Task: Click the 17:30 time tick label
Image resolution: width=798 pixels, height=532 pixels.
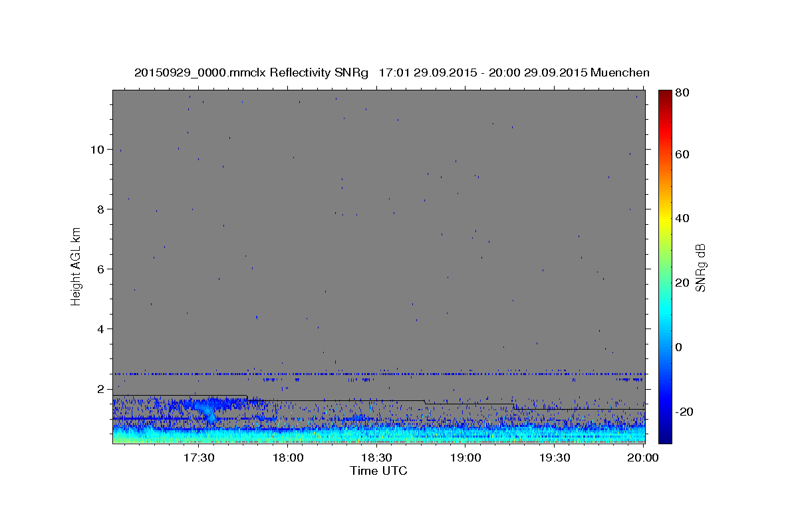Action: (198, 458)
